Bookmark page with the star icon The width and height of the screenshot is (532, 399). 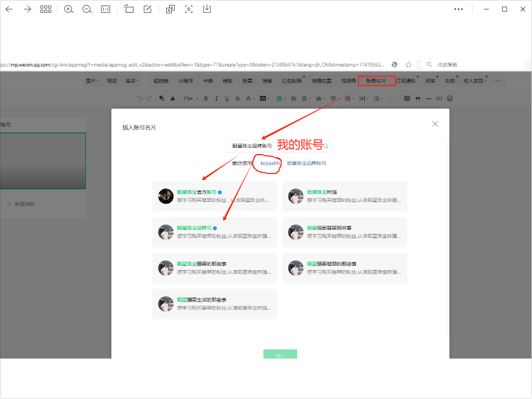click(408, 64)
